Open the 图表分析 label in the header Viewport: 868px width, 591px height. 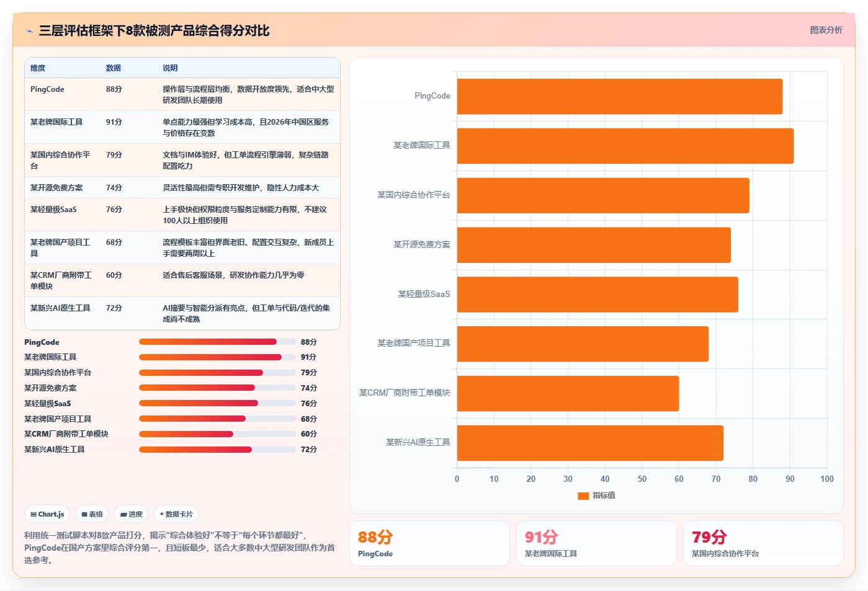click(x=826, y=30)
